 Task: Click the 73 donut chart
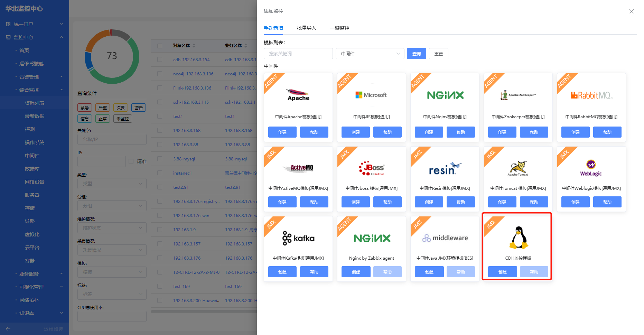click(x=112, y=56)
